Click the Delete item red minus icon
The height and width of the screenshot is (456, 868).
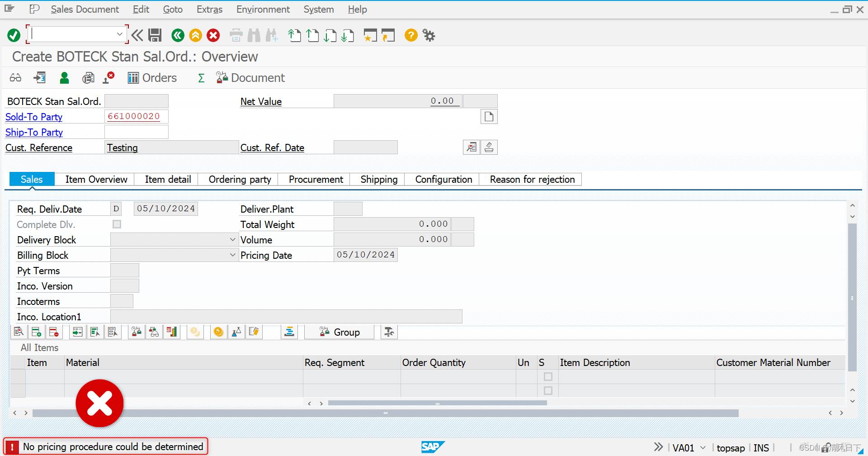coord(54,332)
